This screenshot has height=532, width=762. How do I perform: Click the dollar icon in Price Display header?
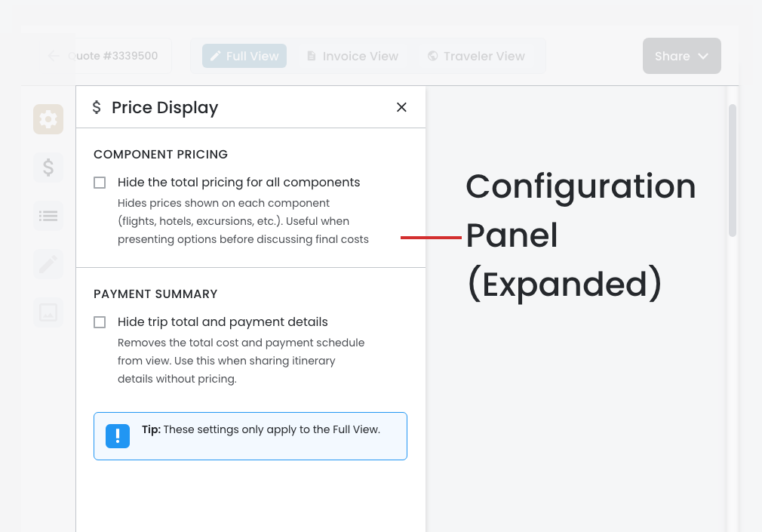[x=97, y=107]
